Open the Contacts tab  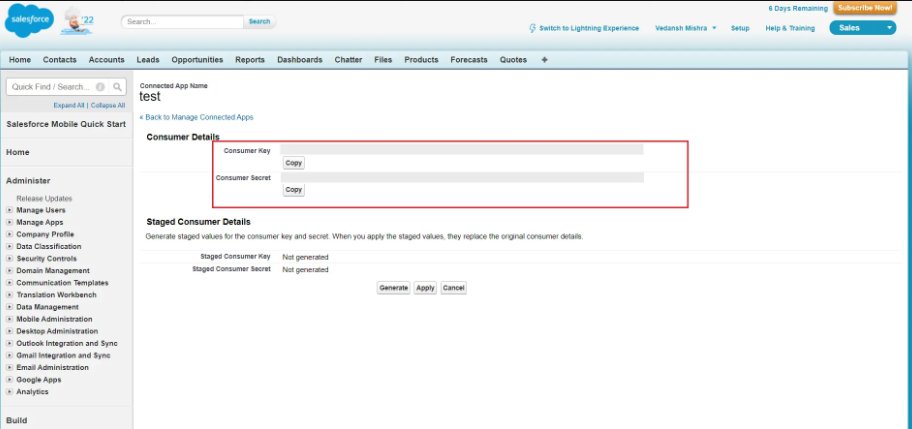coord(59,59)
